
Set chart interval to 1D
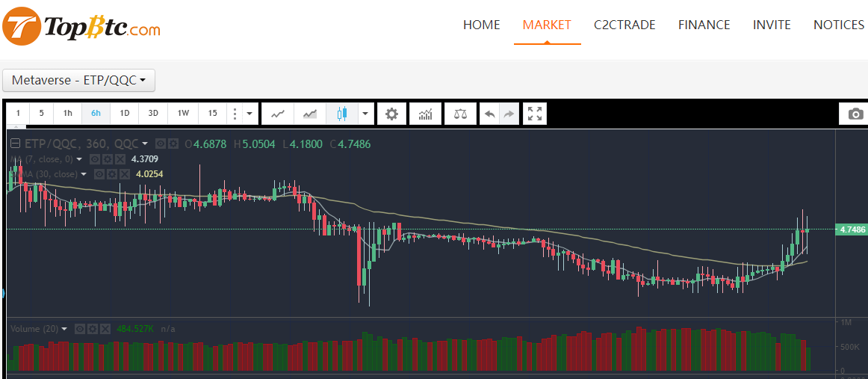(x=125, y=114)
